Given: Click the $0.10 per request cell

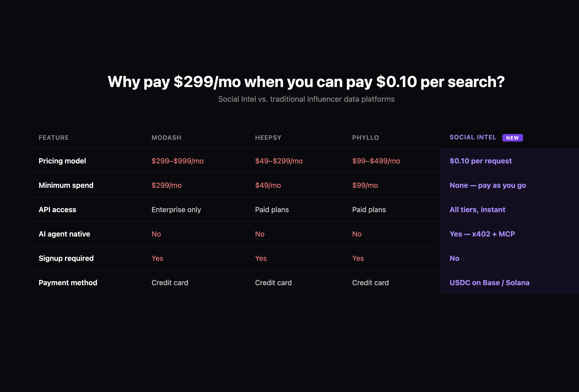Looking at the screenshot, I should click(480, 161).
